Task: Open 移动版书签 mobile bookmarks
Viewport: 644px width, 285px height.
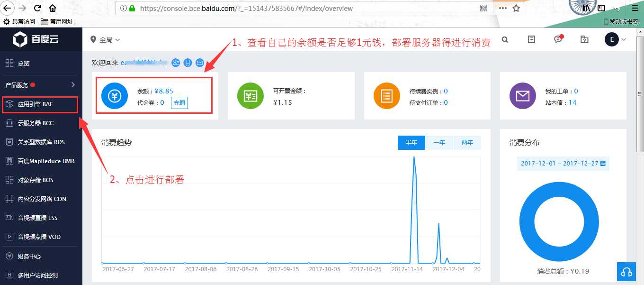Action: tap(622, 22)
